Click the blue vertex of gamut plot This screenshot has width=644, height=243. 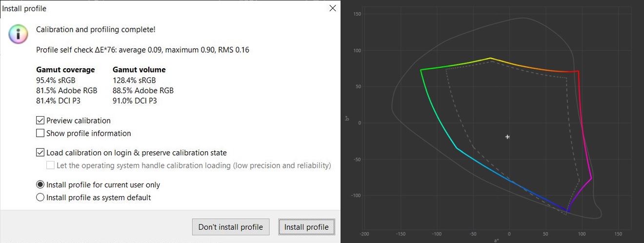[x=567, y=211]
